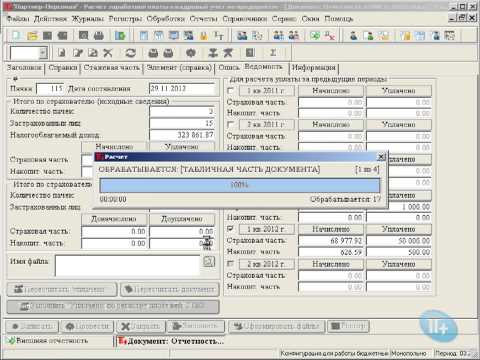The image size is (480, 360).
Task: Click the Пачка number field showing 115
Action: point(50,89)
